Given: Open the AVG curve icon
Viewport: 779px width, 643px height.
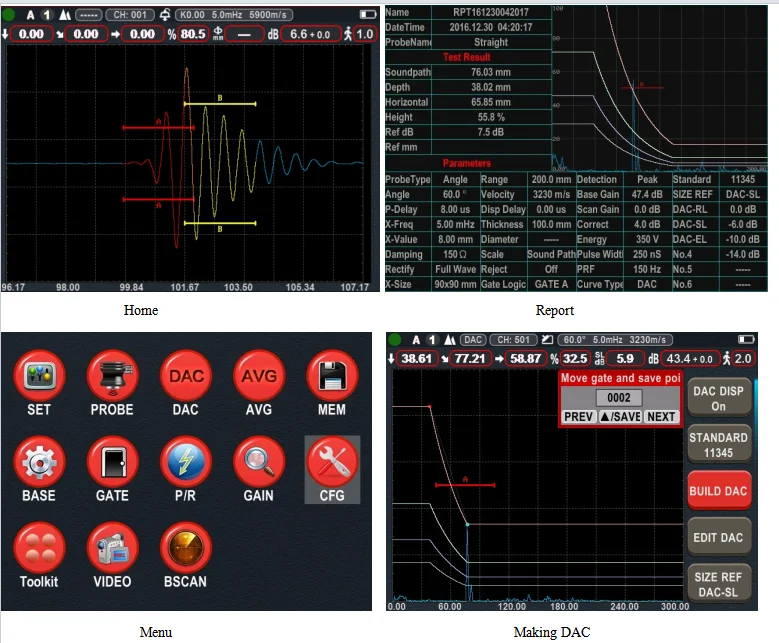Looking at the screenshot, I should coord(259,375).
